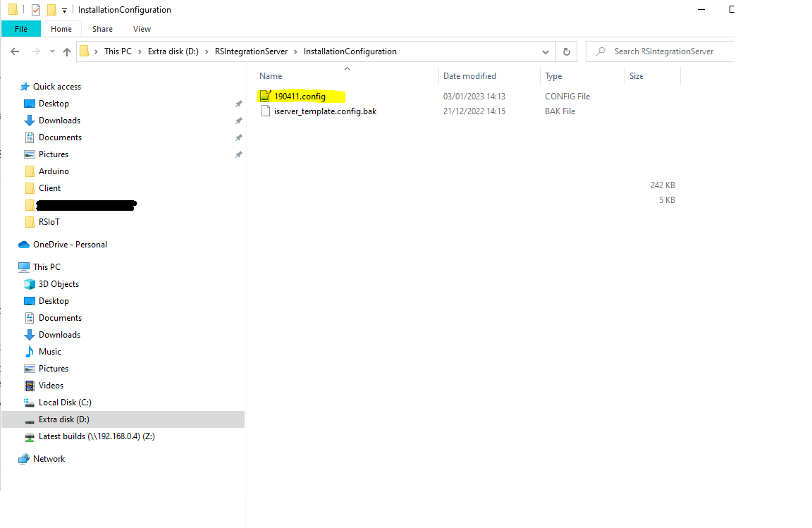
Task: Sort files by Date modified column
Action: pos(469,76)
